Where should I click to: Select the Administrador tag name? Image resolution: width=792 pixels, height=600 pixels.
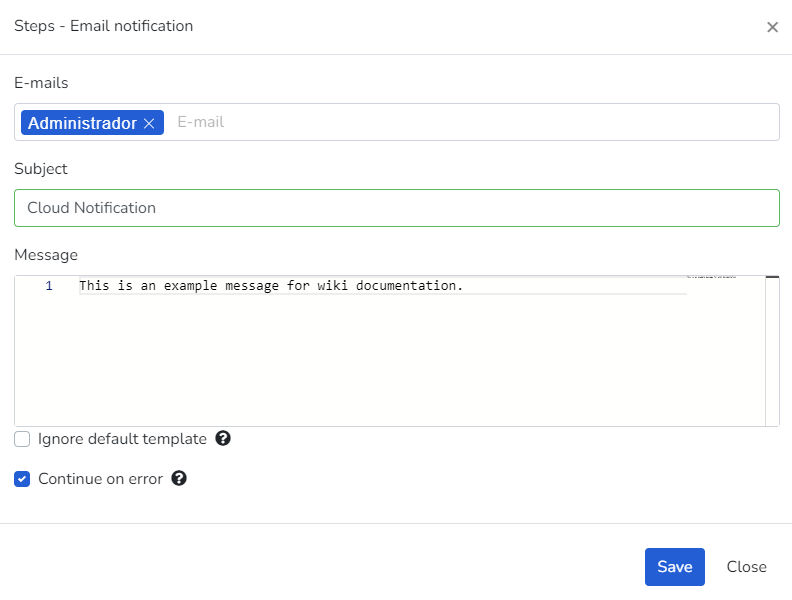(82, 123)
